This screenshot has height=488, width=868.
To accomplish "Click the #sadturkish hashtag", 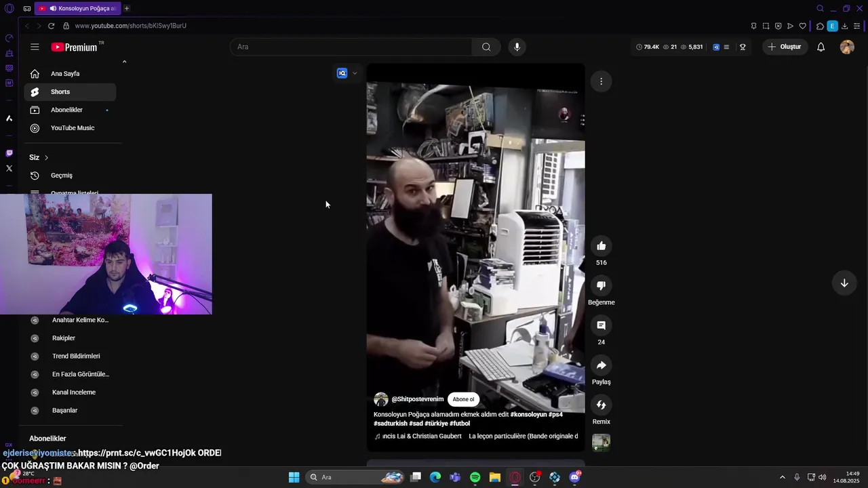I will 391,424.
